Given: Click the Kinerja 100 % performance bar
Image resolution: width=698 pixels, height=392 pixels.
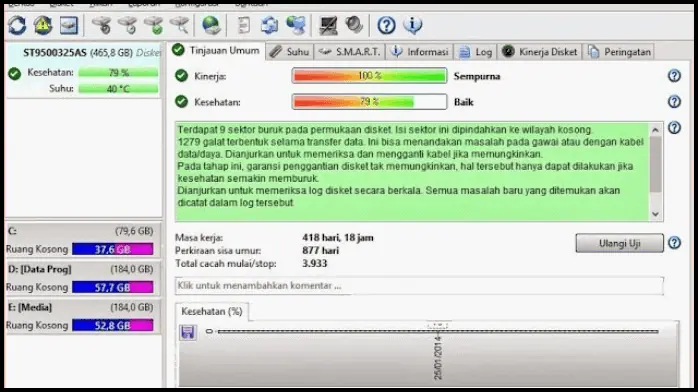Looking at the screenshot, I should (x=369, y=76).
